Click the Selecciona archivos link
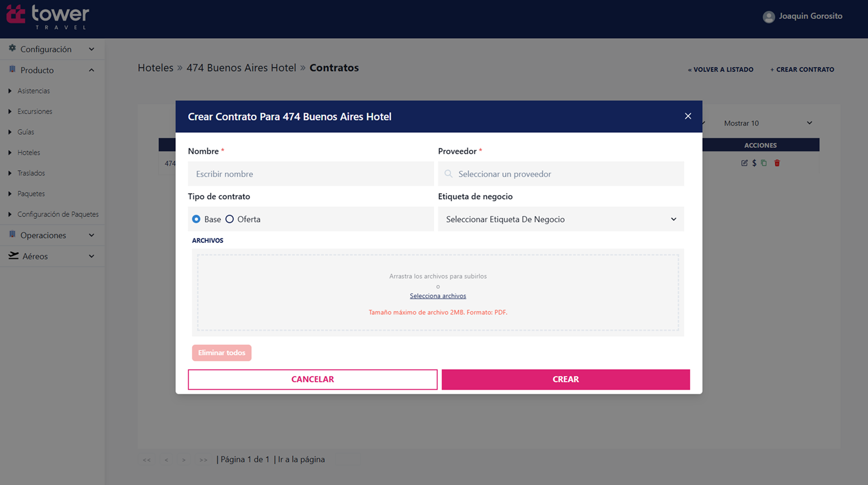This screenshot has height=485, width=868. [438, 296]
